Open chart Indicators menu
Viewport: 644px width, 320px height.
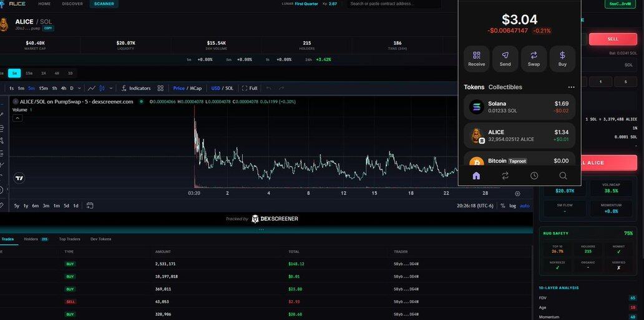pos(136,89)
